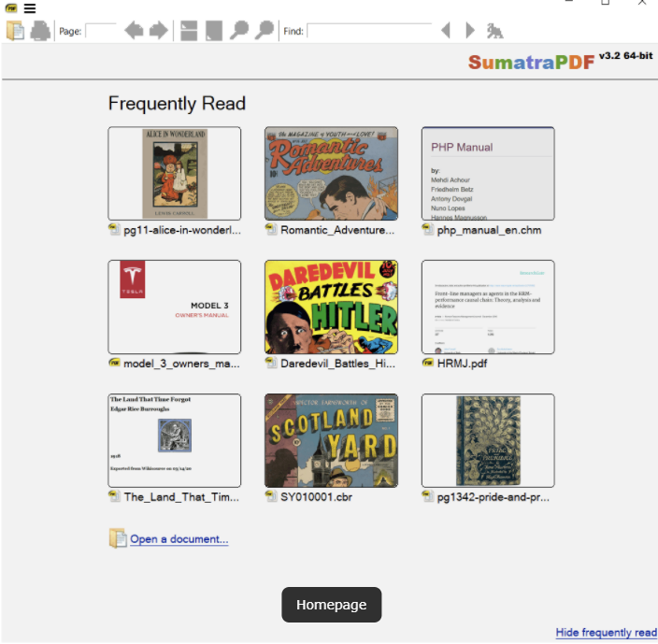Toggle Match case find icon

pos(494,31)
